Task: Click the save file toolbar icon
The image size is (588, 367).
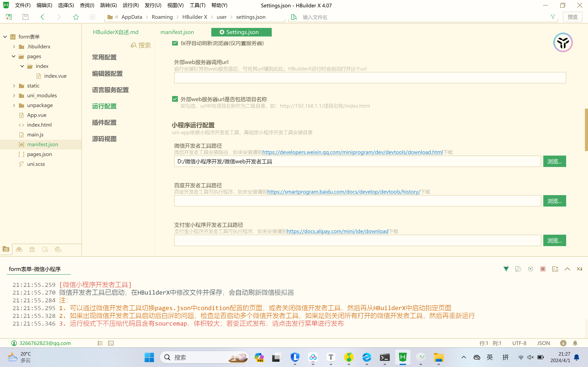Action: [x=26, y=17]
